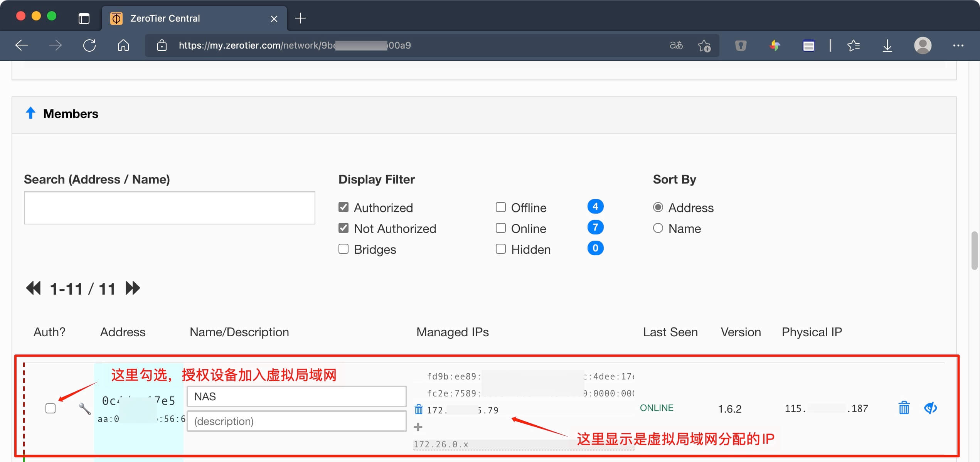
Task: Switch to the ZeroTier Central tab
Action: click(194, 18)
